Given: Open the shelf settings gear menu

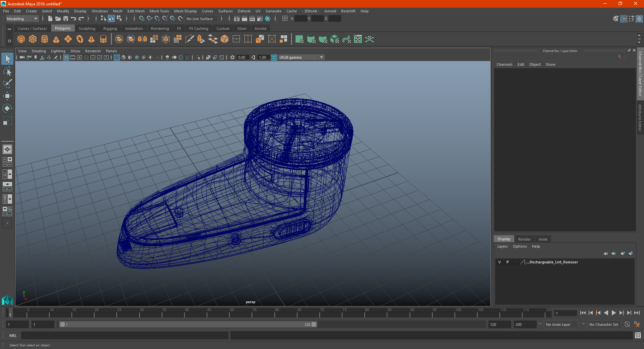Looking at the screenshot, I should coord(9,41).
